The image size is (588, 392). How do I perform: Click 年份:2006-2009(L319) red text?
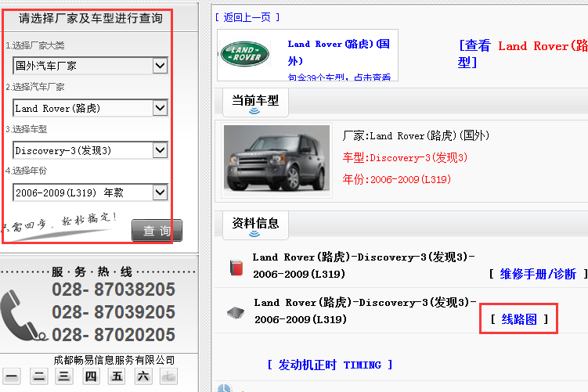click(396, 179)
